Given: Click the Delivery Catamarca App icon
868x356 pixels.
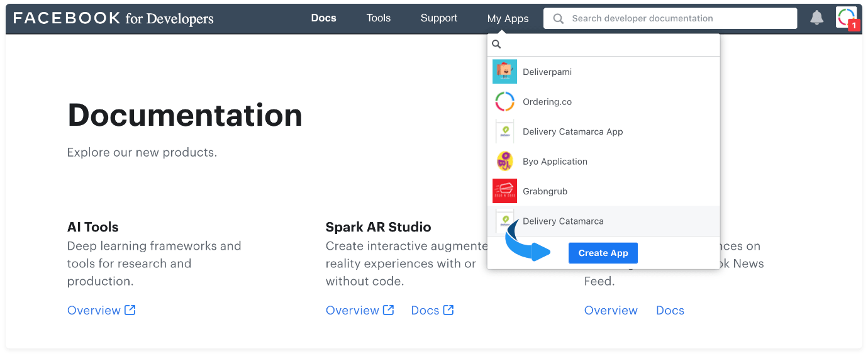Looking at the screenshot, I should [504, 131].
